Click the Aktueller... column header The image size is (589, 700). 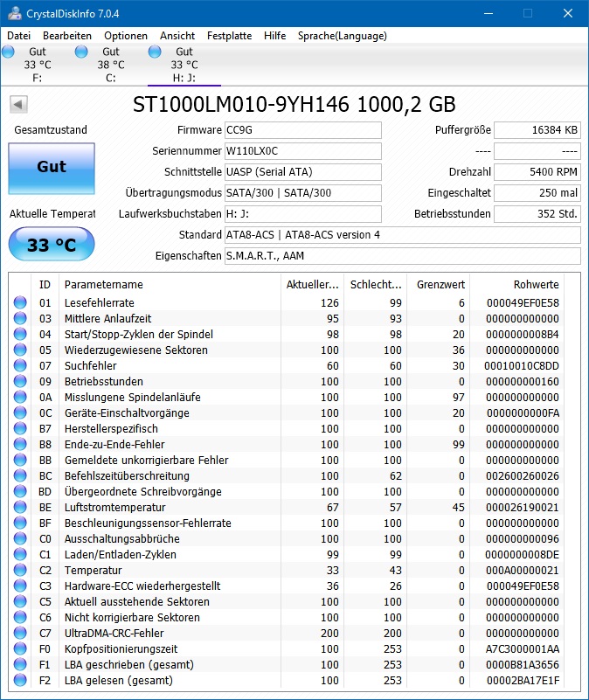312,284
